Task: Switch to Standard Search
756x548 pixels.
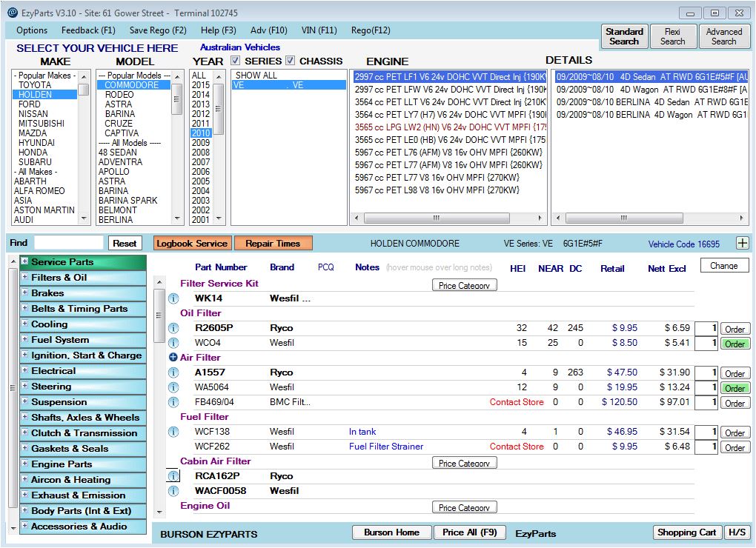Action: point(624,36)
